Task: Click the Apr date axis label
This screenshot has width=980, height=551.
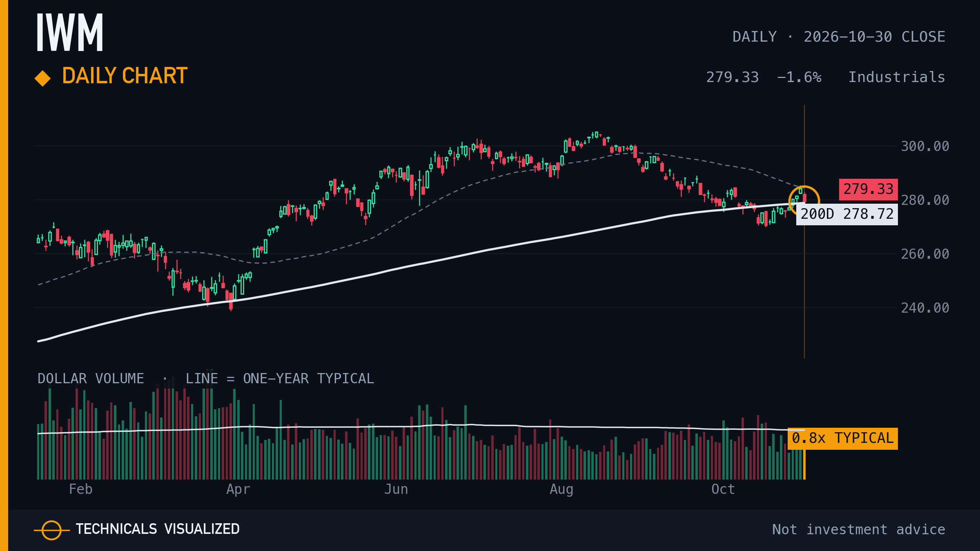Action: (x=238, y=489)
